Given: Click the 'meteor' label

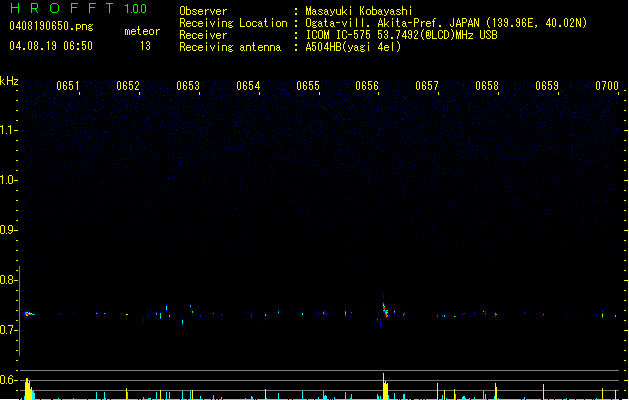Looking at the screenshot, I should [x=142, y=31].
